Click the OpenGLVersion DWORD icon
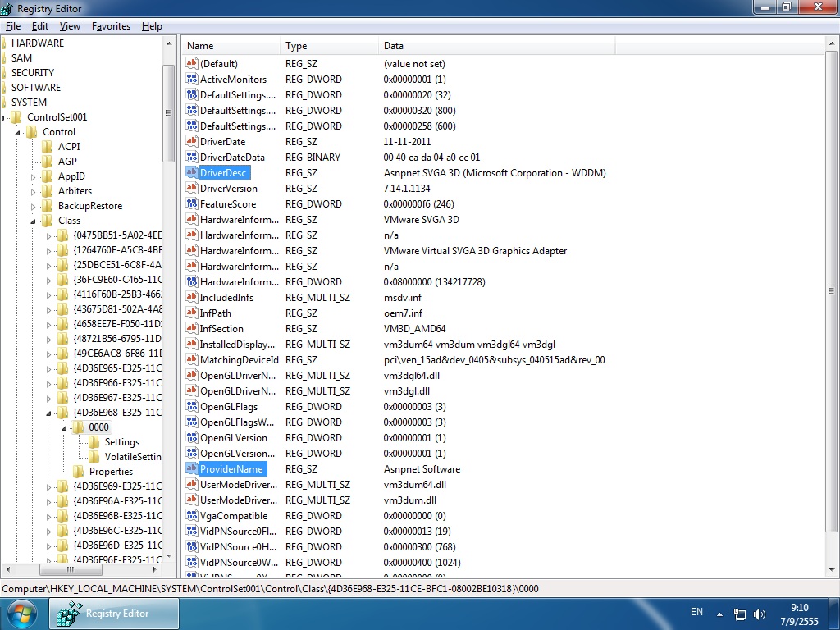The height and width of the screenshot is (630, 840). coord(191,437)
